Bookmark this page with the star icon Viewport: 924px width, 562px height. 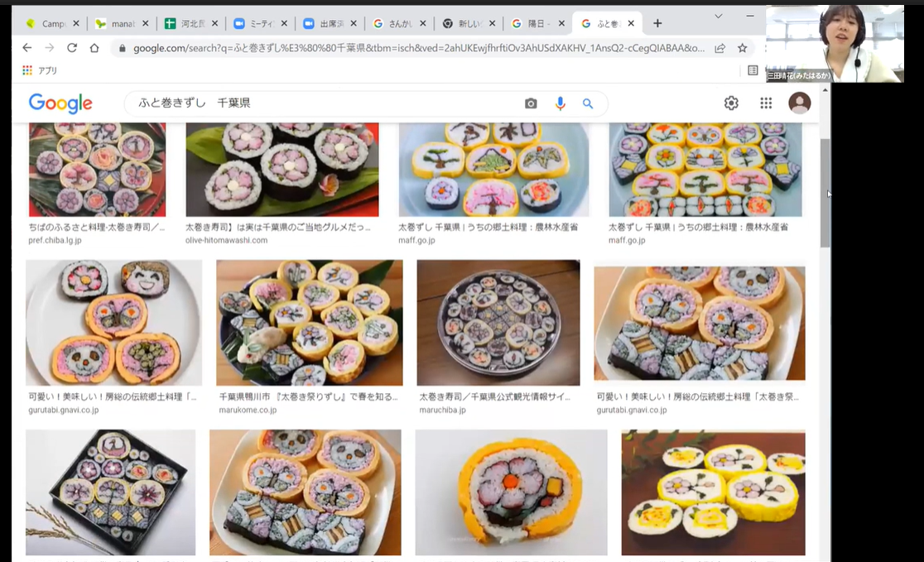point(743,48)
